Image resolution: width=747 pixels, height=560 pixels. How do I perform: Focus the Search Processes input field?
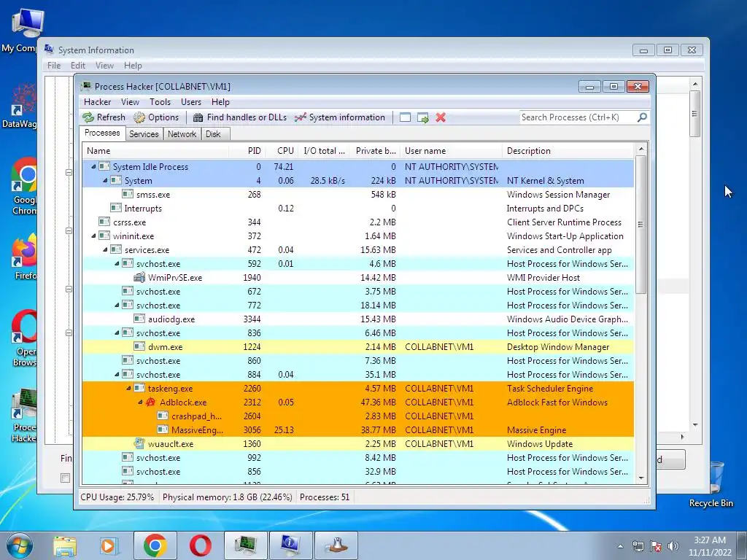578,117
